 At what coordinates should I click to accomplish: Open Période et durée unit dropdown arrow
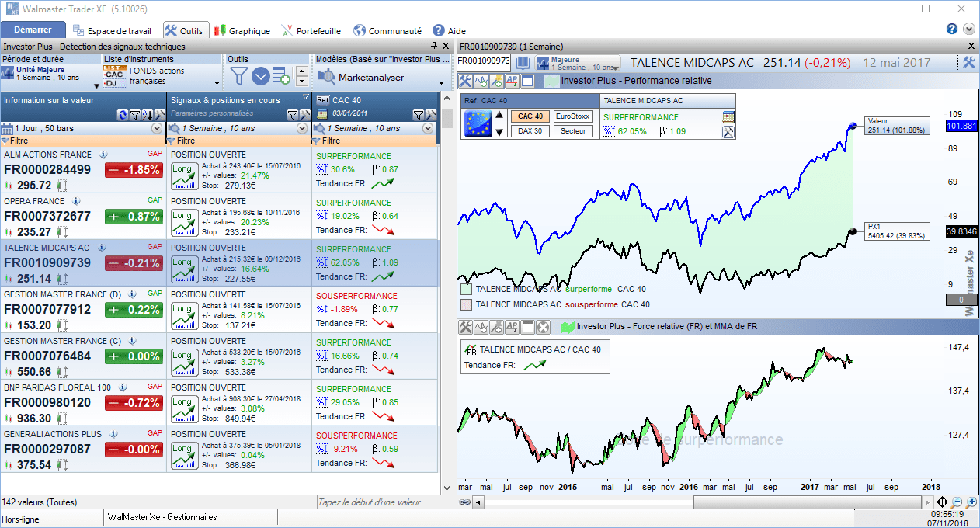click(x=97, y=85)
